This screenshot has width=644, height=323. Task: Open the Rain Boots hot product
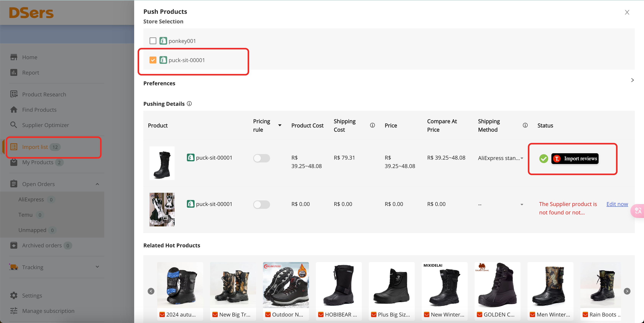(x=601, y=291)
